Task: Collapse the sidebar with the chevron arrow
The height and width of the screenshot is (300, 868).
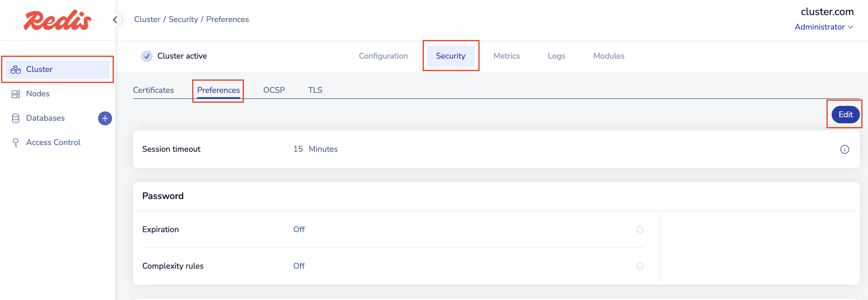Action: (115, 20)
